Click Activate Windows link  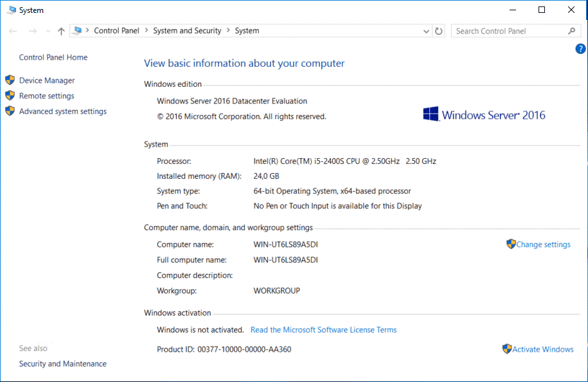(x=542, y=349)
